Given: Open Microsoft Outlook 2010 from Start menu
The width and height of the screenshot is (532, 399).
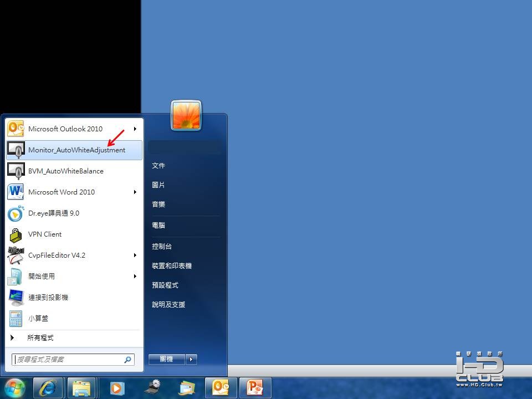Looking at the screenshot, I should tap(74, 129).
